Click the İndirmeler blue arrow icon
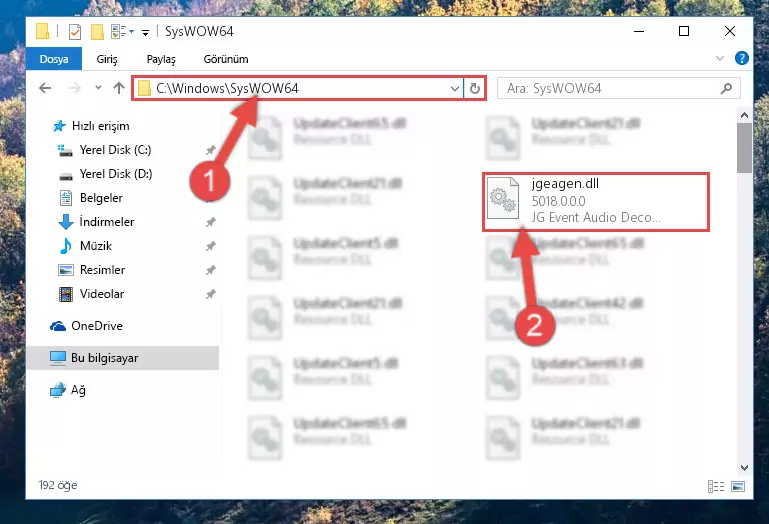The width and height of the screenshot is (769, 524). pyautogui.click(x=66, y=222)
